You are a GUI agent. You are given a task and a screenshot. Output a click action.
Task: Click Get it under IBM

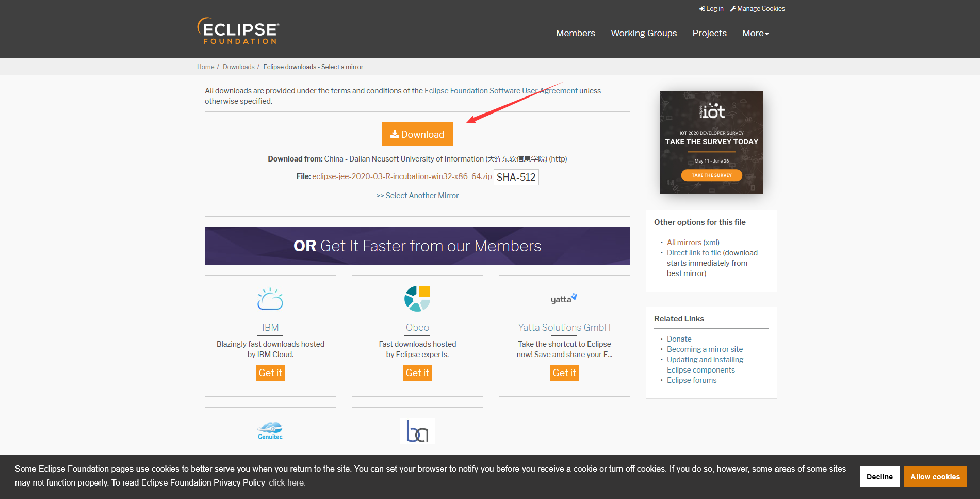coord(270,373)
